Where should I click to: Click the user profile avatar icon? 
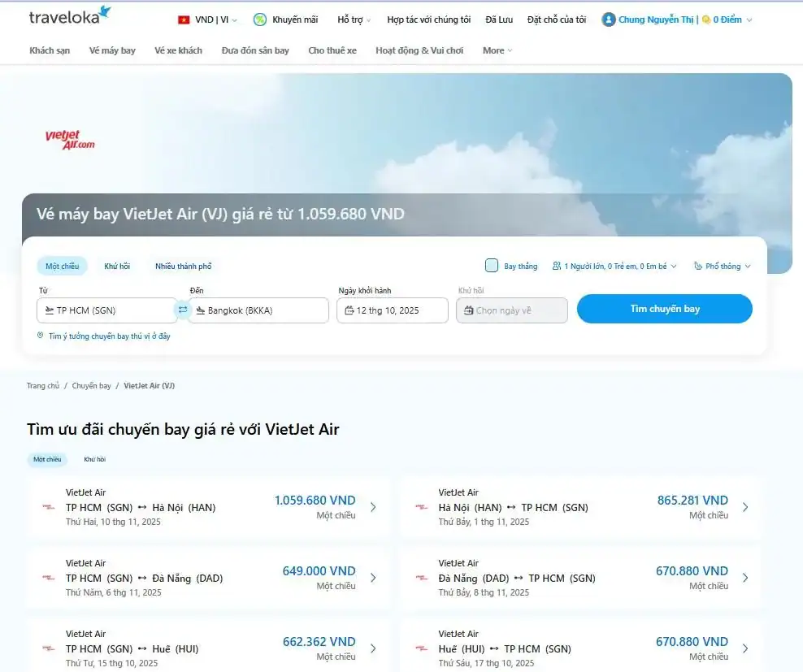(608, 20)
